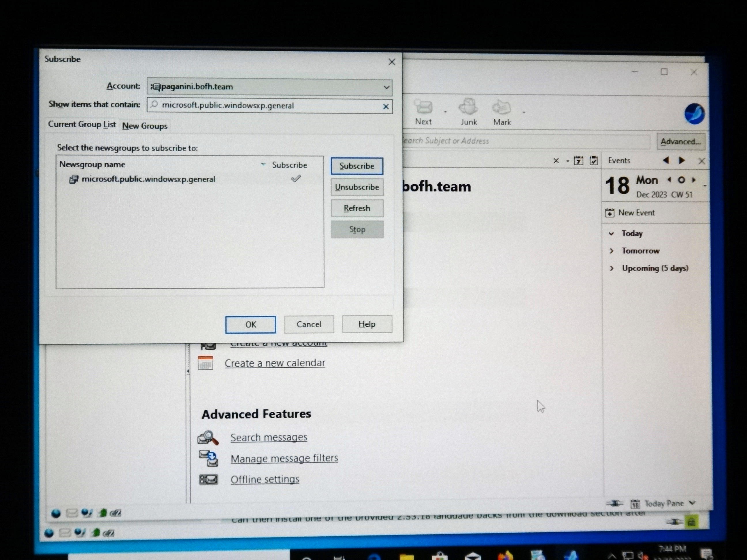Screen dimensions: 747x560
Task: Click the magnifier icon beside Search messages
Action: click(208, 438)
